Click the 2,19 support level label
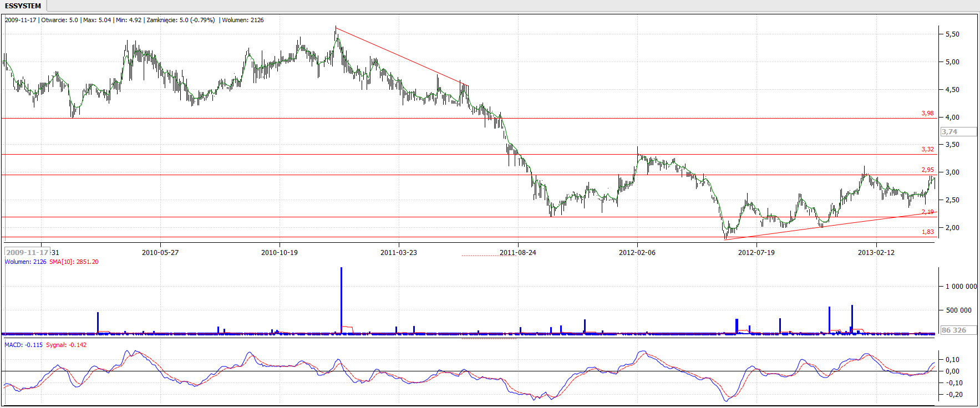Viewport: 980px width, 408px height. tap(927, 212)
